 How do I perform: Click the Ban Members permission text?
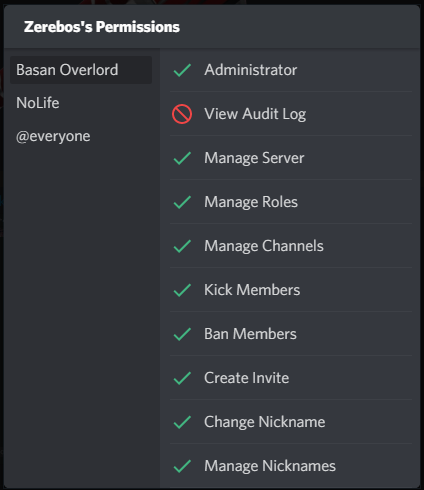(x=250, y=334)
